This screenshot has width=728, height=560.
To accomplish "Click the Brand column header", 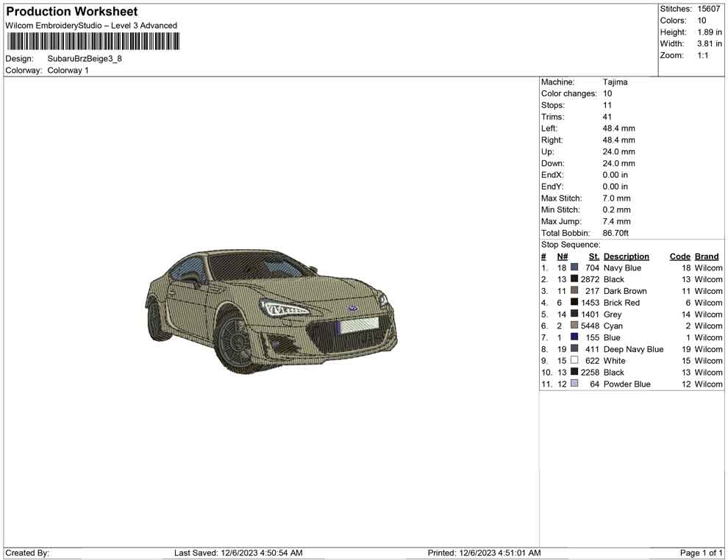I will (707, 256).
